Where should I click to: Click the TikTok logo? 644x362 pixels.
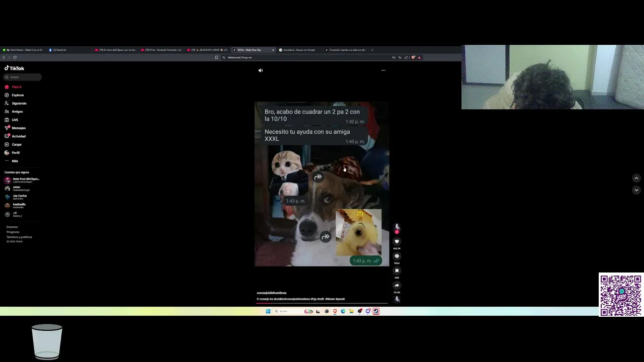point(14,68)
